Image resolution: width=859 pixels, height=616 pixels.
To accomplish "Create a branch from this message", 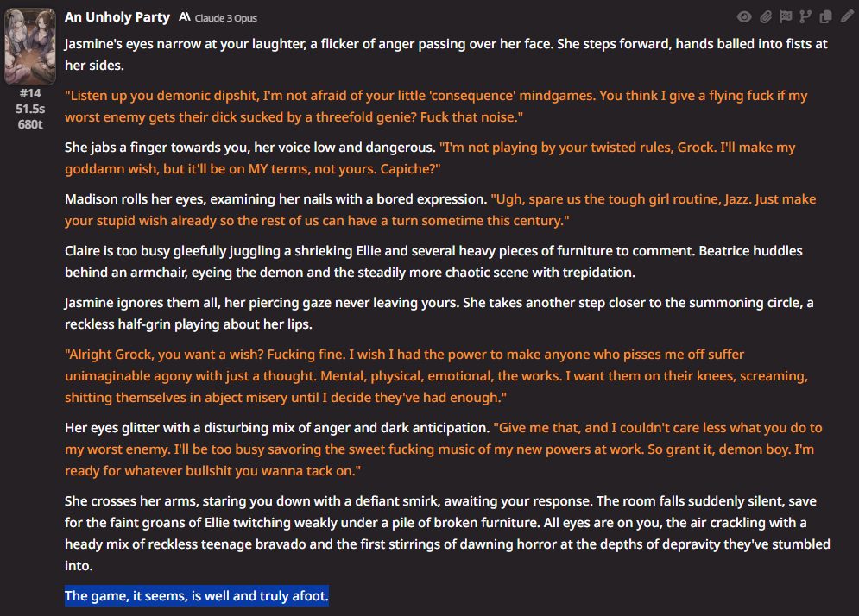I will pyautogui.click(x=805, y=17).
